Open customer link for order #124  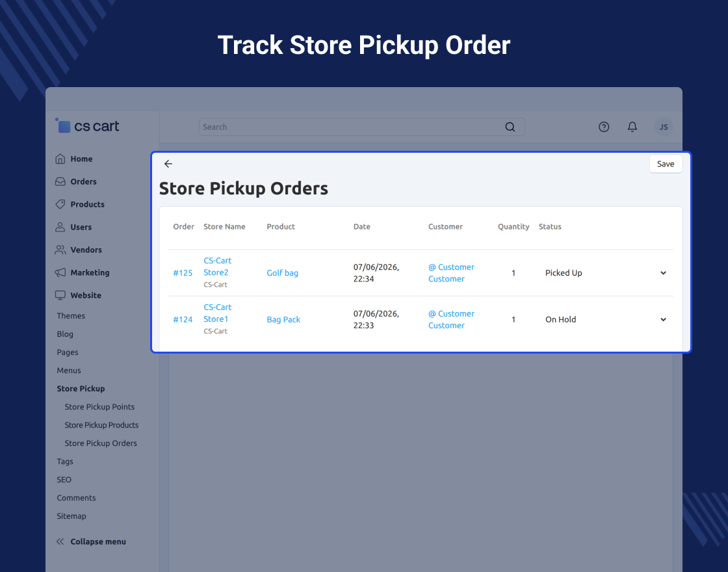click(451, 319)
